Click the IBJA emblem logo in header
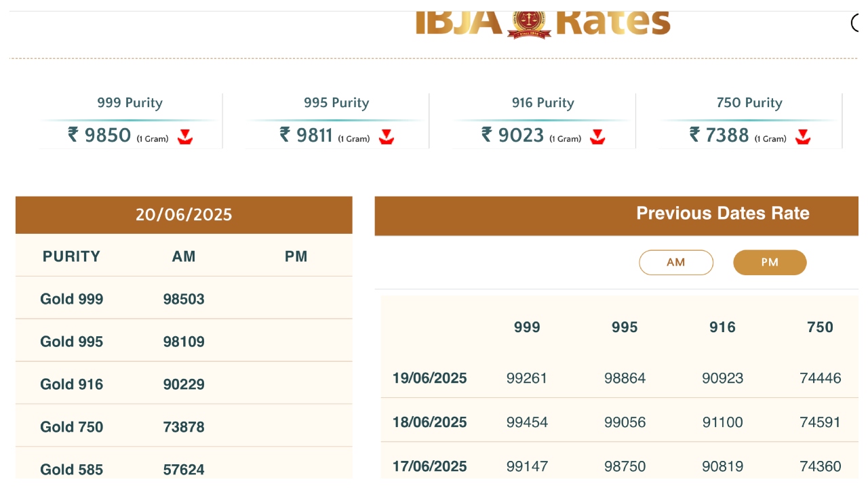The width and height of the screenshot is (868, 488). (x=529, y=23)
